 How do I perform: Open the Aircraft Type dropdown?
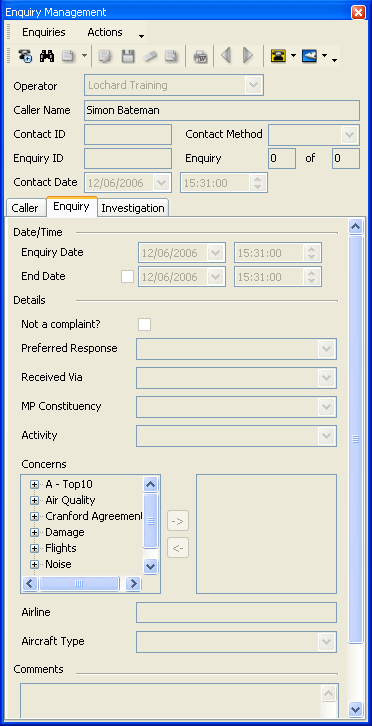(327, 642)
